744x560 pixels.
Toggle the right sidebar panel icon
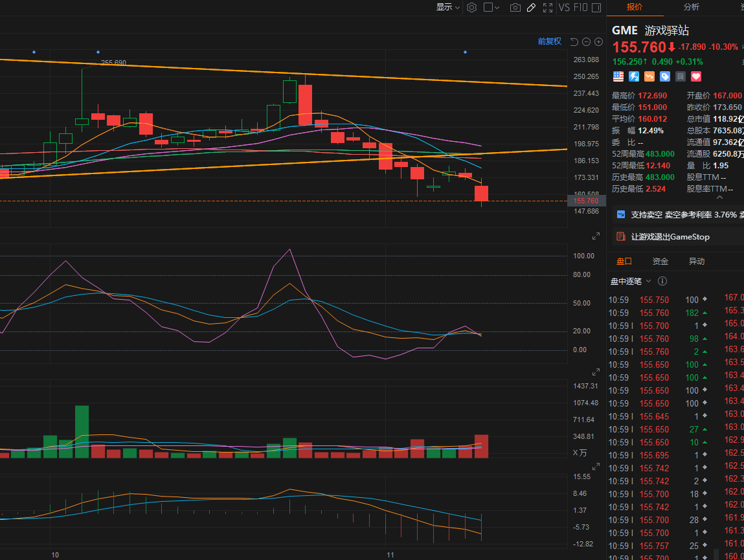[596, 8]
